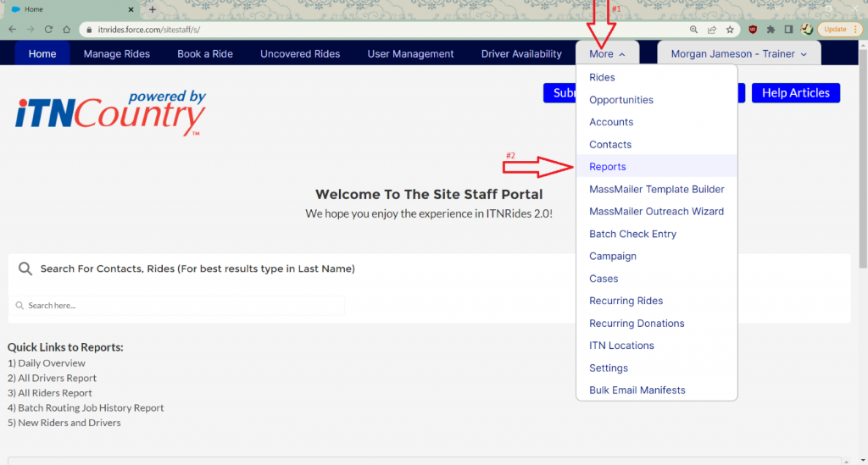
Task: Click the Help Articles button
Action: click(x=795, y=93)
